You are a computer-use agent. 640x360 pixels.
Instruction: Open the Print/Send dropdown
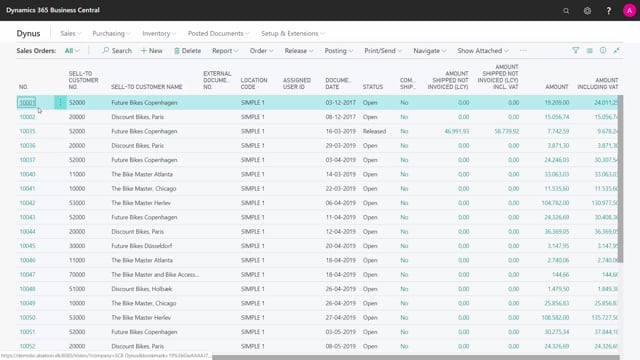click(x=383, y=51)
